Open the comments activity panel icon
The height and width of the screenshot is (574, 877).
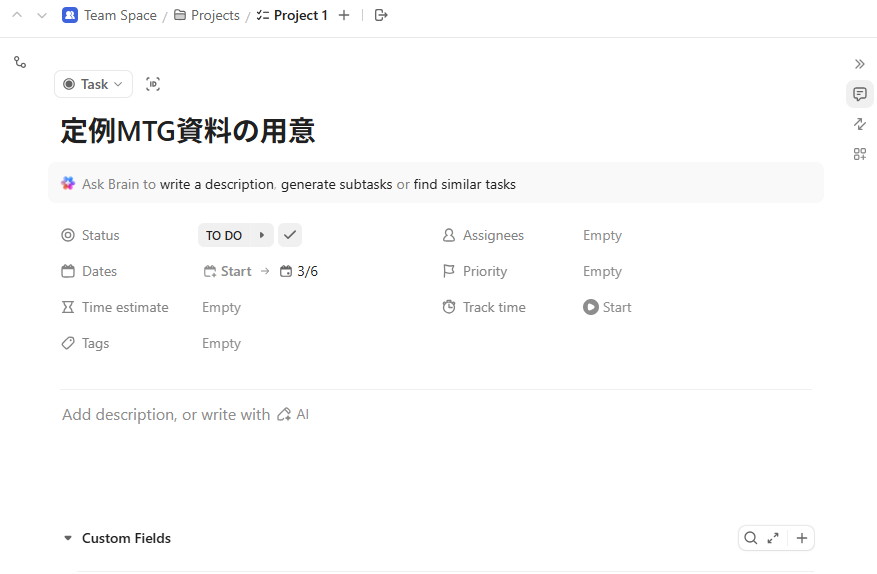tap(859, 94)
